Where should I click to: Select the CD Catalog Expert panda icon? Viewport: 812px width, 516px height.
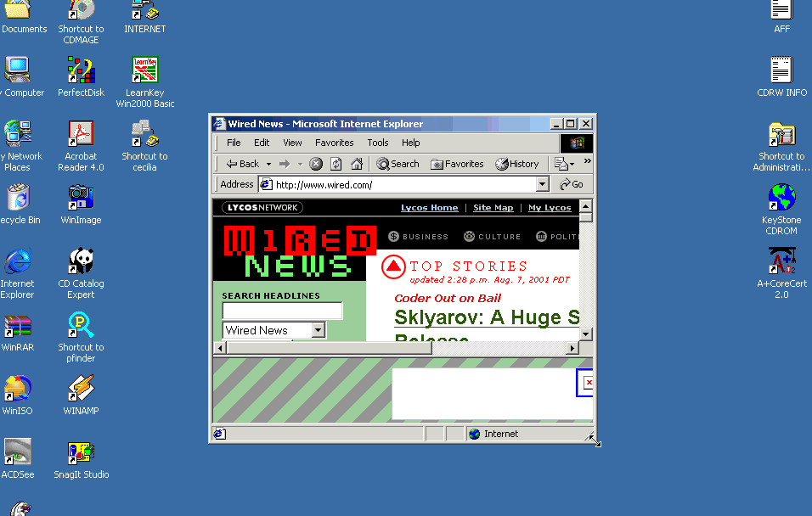tap(81, 273)
